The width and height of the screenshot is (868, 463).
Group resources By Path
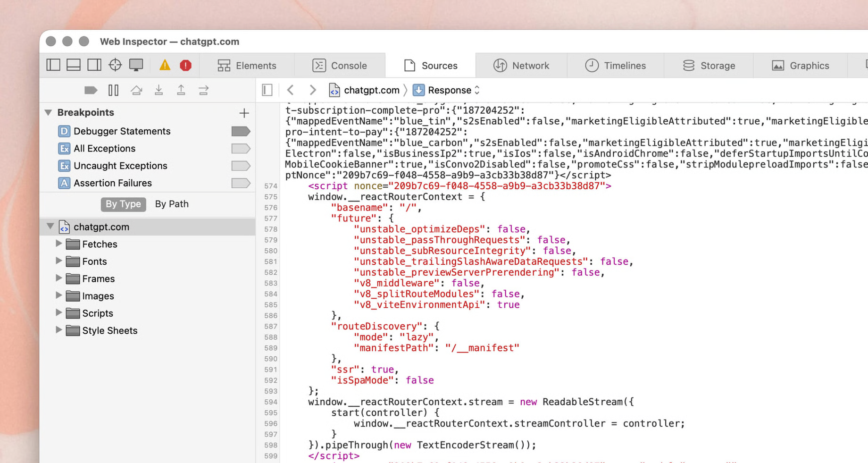point(172,204)
